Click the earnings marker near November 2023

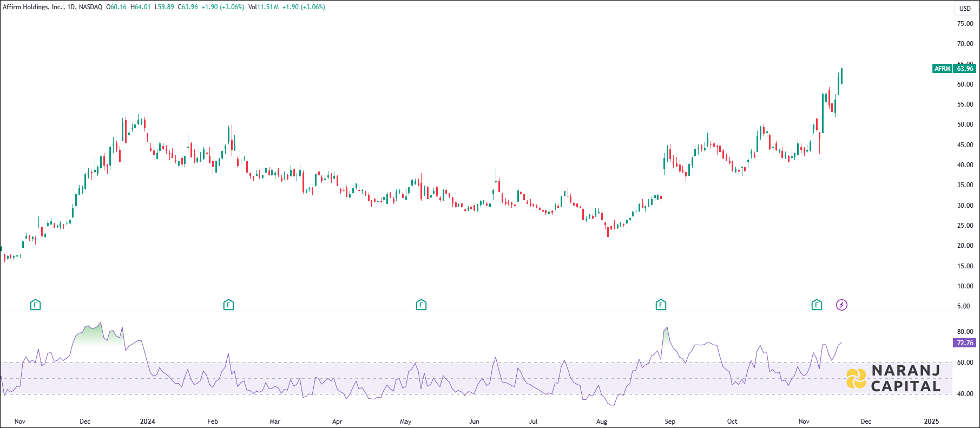click(35, 305)
